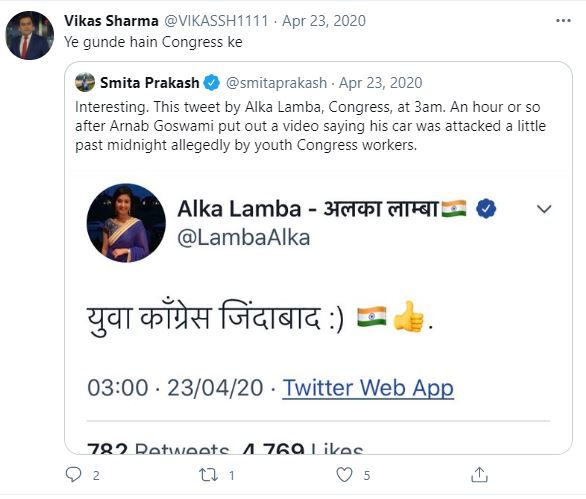Click the Smita Prakash display name
The height and width of the screenshot is (499, 586).
[x=149, y=83]
